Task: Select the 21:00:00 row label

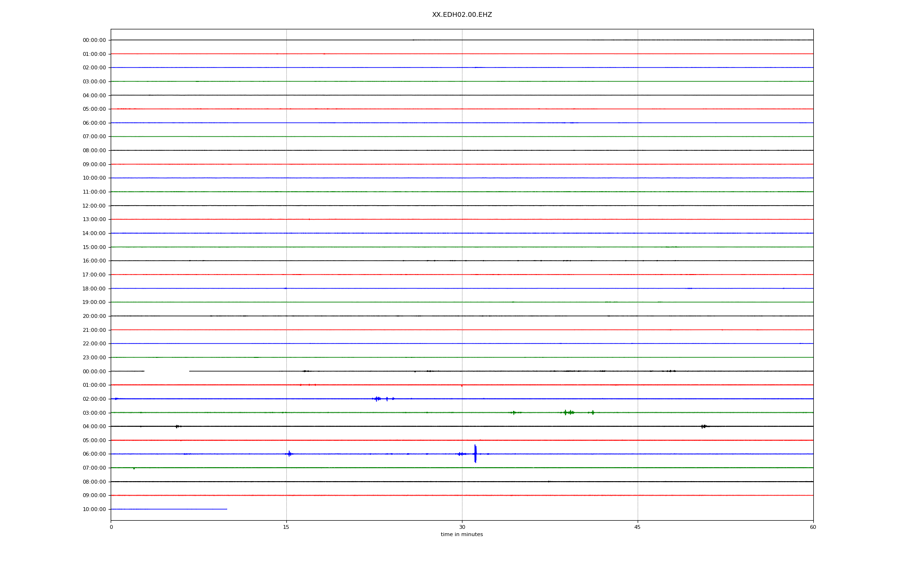Action: pyautogui.click(x=94, y=330)
